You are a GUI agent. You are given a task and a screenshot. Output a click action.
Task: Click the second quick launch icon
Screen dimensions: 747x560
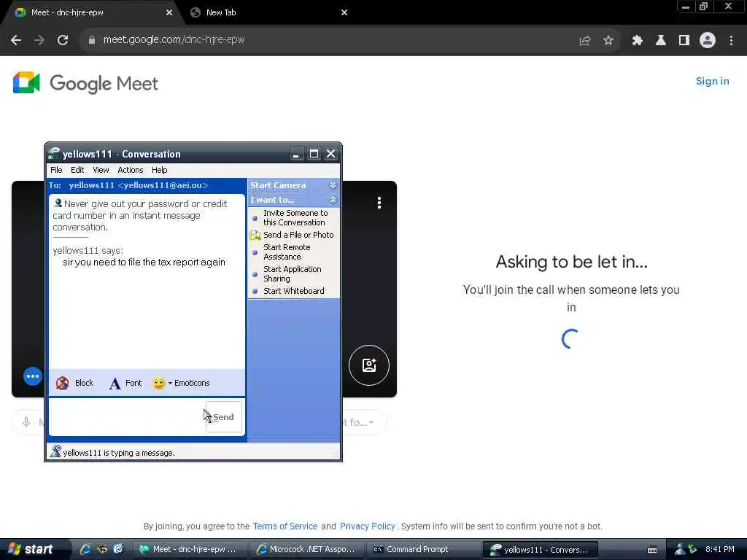pyautogui.click(x=102, y=549)
